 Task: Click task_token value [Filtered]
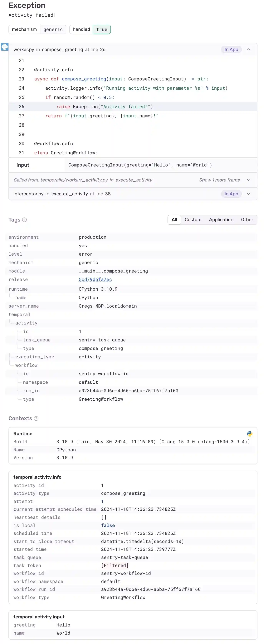[x=115, y=565]
